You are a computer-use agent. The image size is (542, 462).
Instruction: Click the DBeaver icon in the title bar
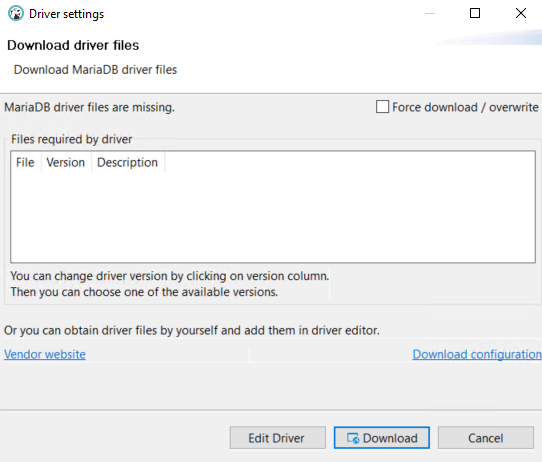pyautogui.click(x=16, y=14)
